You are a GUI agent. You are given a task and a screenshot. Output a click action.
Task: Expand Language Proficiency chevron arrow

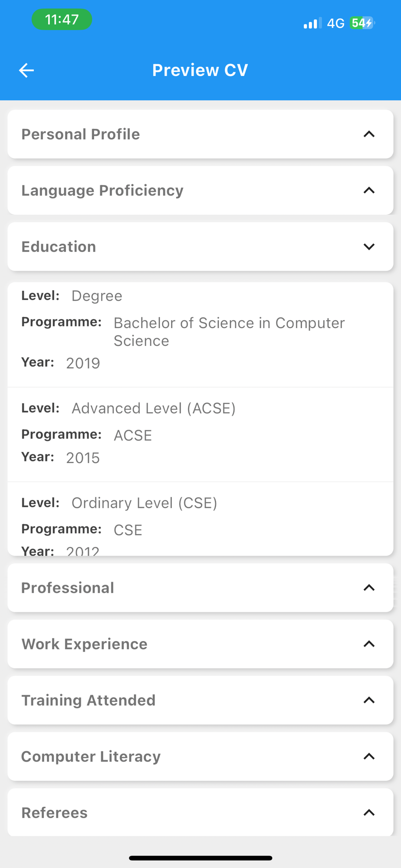click(369, 191)
